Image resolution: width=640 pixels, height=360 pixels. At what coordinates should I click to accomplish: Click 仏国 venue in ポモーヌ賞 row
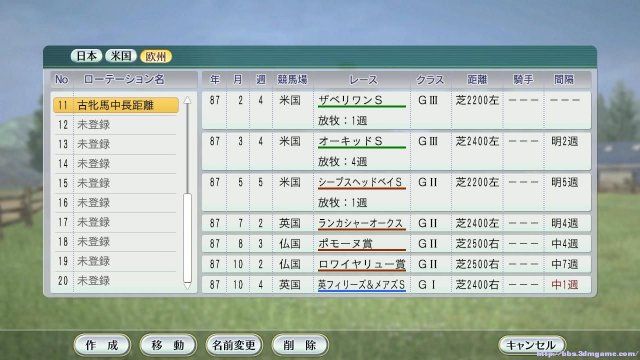(x=290, y=244)
